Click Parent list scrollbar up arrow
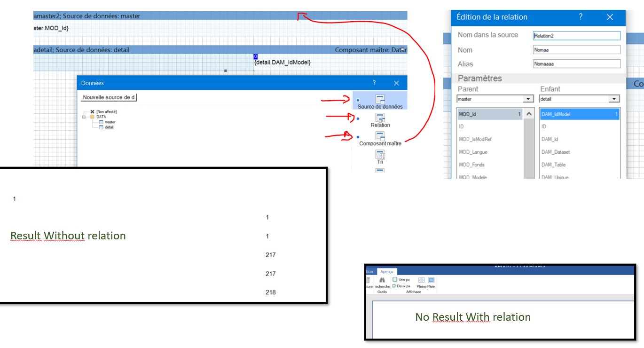Viewport: 644px width, 348px height. tap(529, 114)
